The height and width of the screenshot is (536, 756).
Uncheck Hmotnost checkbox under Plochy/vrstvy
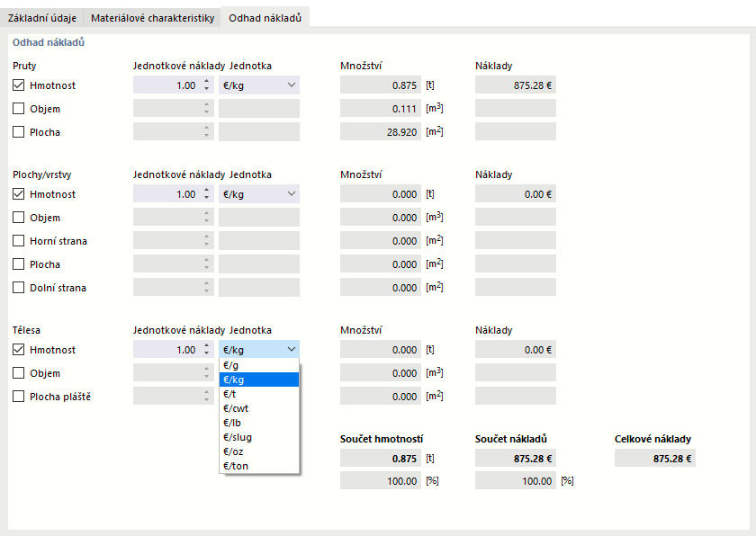point(18,194)
